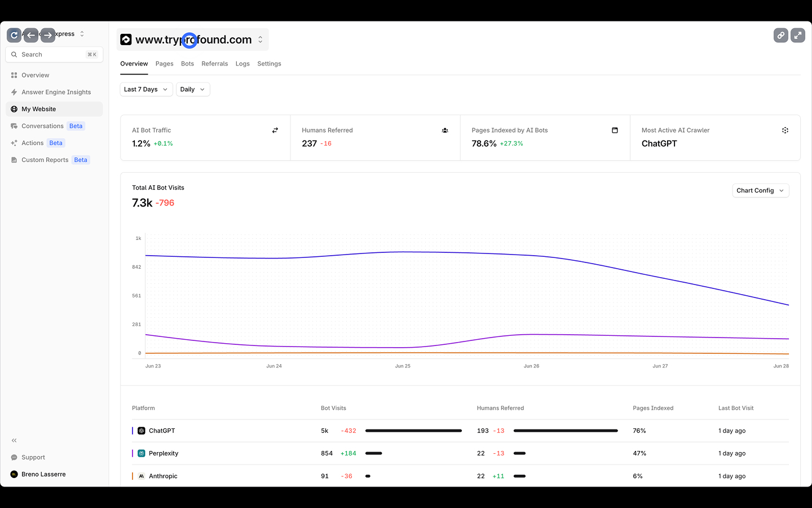Open the Support link

pyautogui.click(x=54, y=457)
